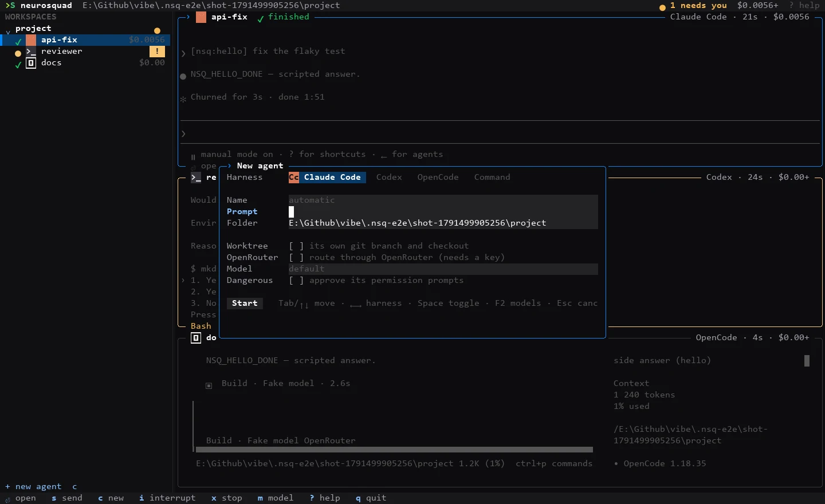Click 'Churned for 3s · done 1:51' text

tap(258, 97)
